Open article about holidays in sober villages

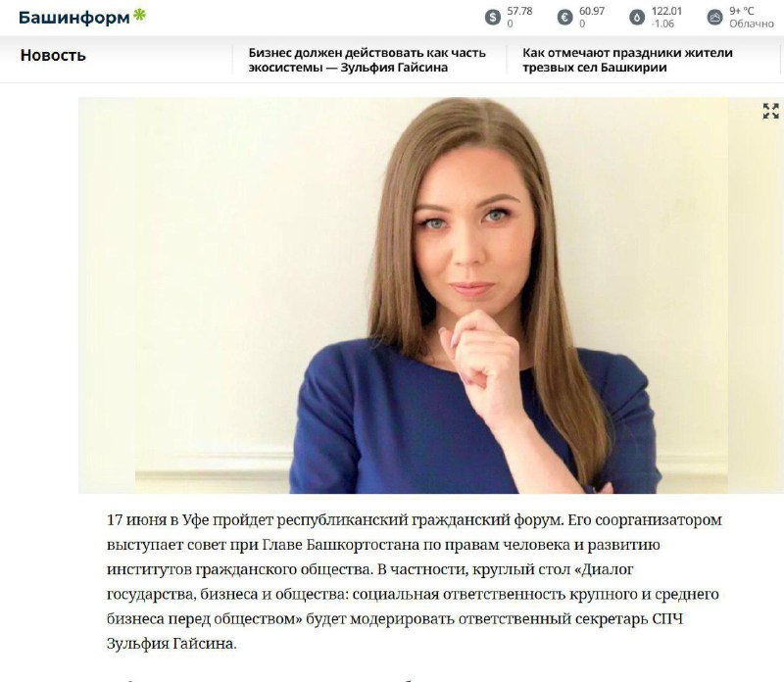[627, 60]
